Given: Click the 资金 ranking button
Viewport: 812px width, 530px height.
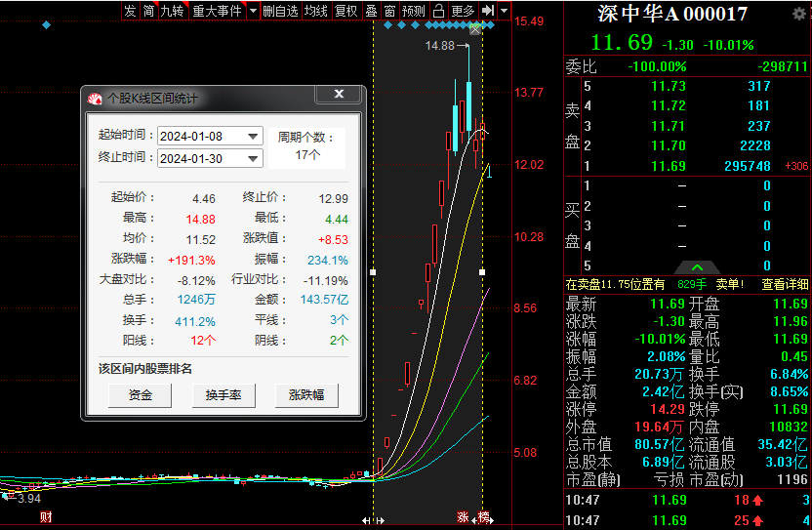Looking at the screenshot, I should pos(141,395).
